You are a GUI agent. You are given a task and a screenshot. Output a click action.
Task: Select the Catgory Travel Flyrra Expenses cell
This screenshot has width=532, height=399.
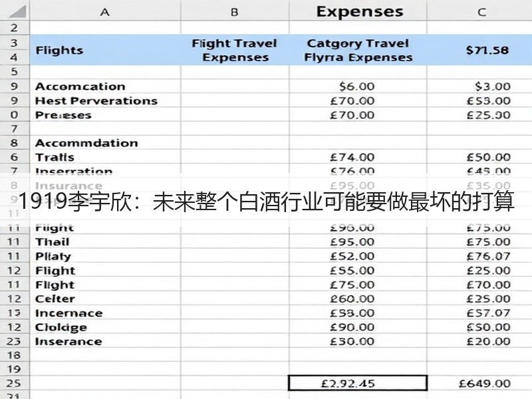click(358, 51)
